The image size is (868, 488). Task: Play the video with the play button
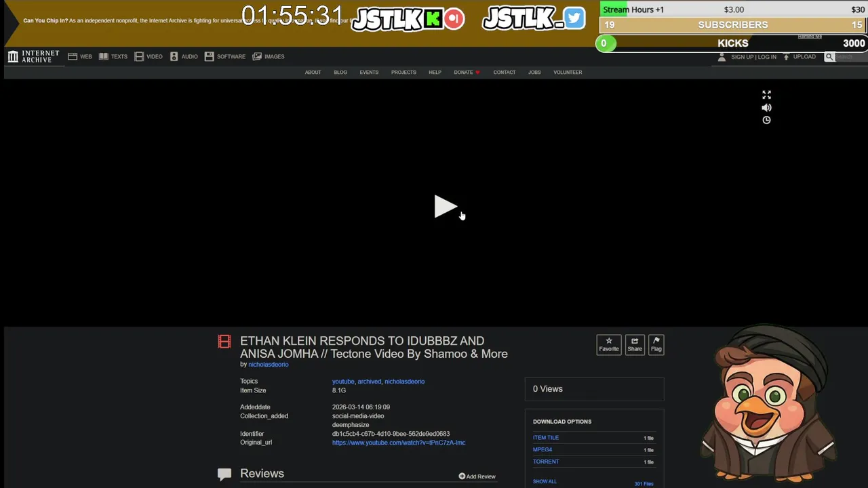coord(446,207)
